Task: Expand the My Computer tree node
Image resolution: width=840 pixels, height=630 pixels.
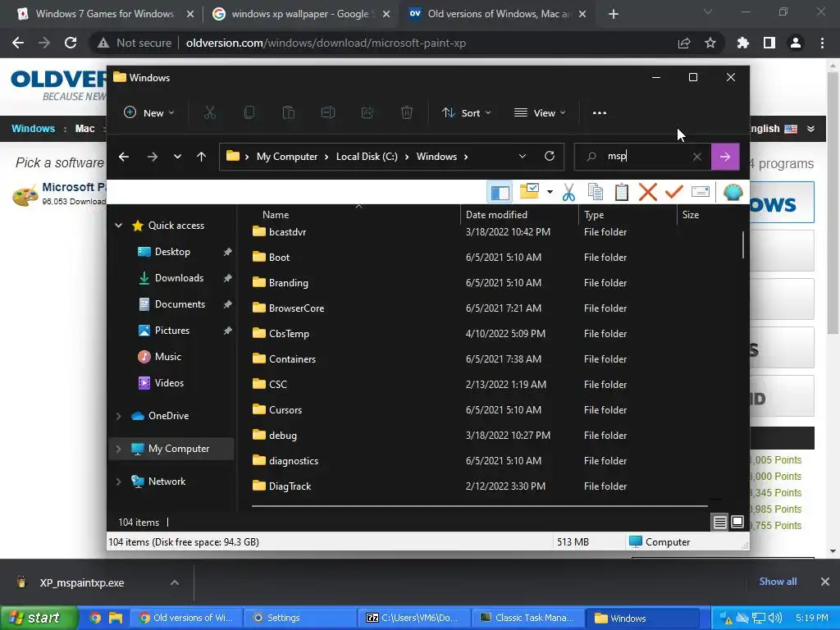Action: (119, 449)
